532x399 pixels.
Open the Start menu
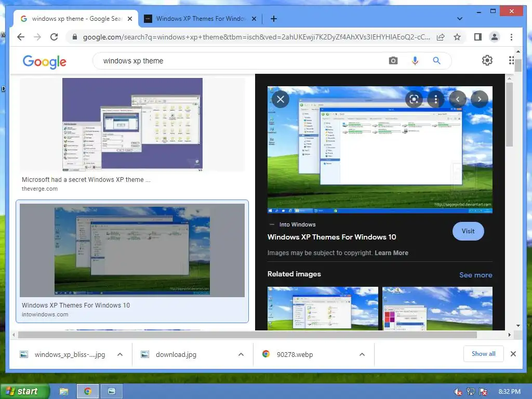(24, 391)
